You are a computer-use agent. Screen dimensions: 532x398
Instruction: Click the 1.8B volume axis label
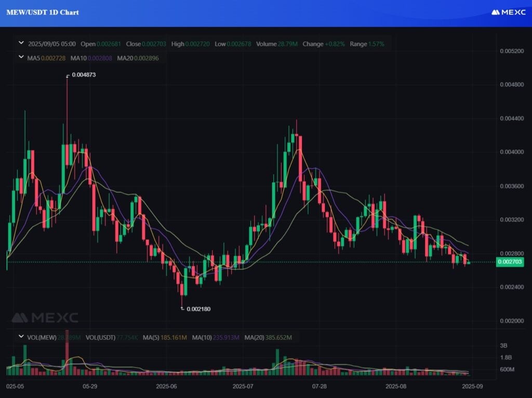(506, 357)
